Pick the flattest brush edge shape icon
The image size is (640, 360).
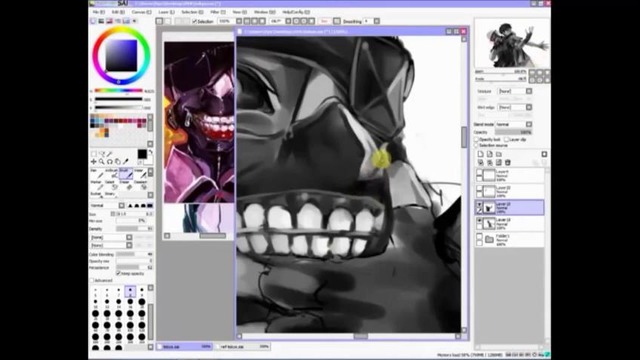pos(150,205)
